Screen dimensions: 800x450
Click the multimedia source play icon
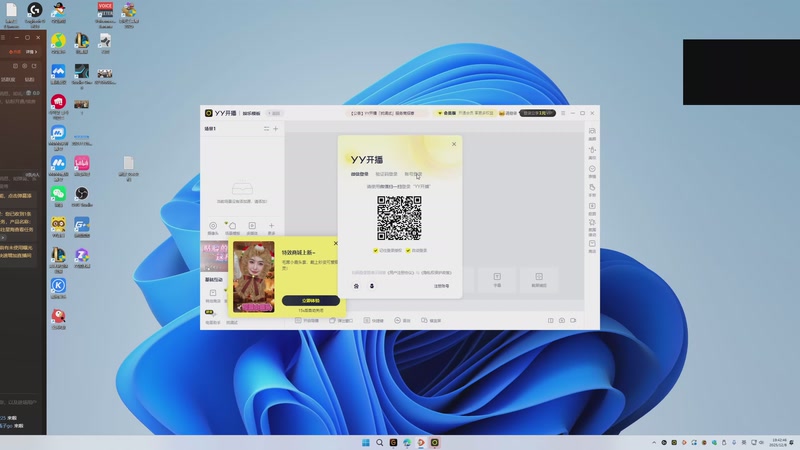coord(252,228)
